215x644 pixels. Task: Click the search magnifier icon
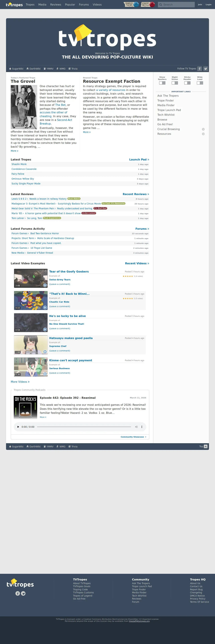click(x=160, y=5)
